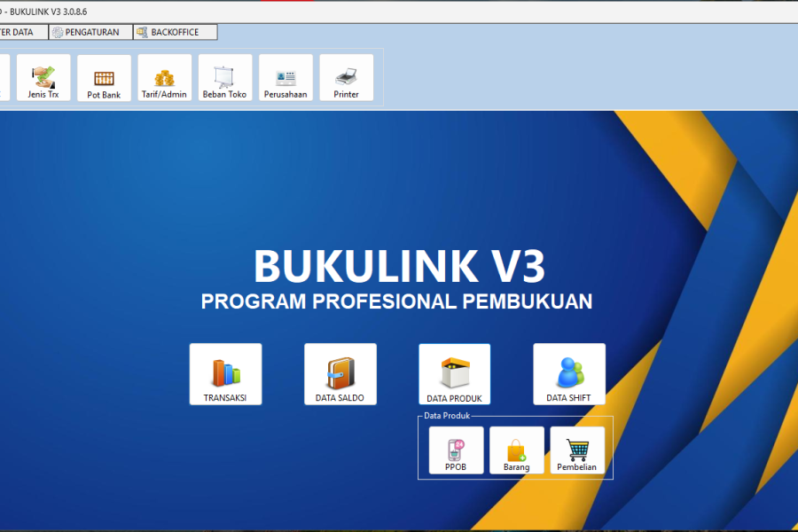Switch to the BACKOFFICE tab
This screenshot has height=532, width=798.
tap(175, 32)
